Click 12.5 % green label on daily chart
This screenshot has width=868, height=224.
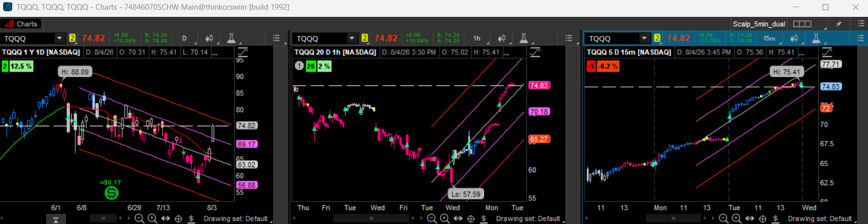coord(21,66)
